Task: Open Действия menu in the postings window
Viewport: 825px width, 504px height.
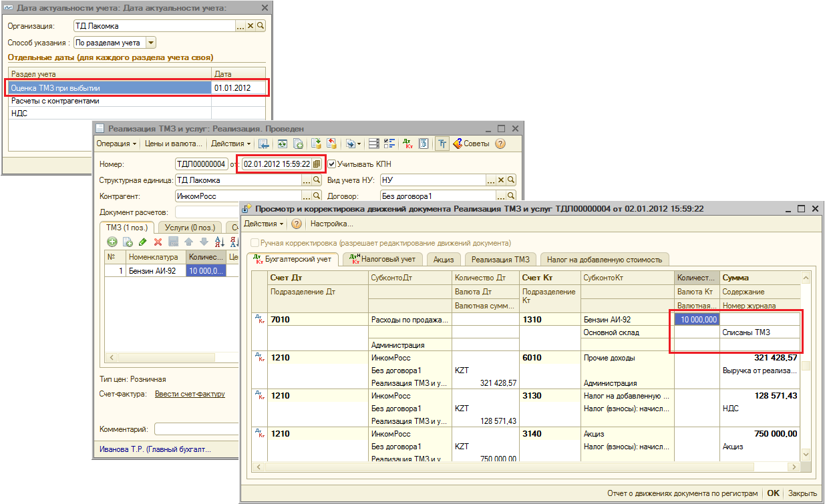Action: coord(263,224)
